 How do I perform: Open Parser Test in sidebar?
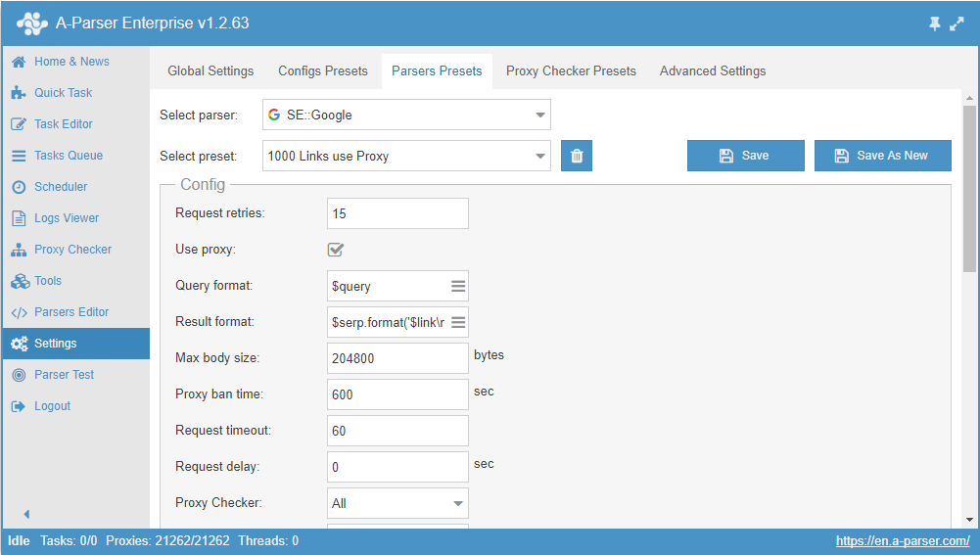point(75,374)
